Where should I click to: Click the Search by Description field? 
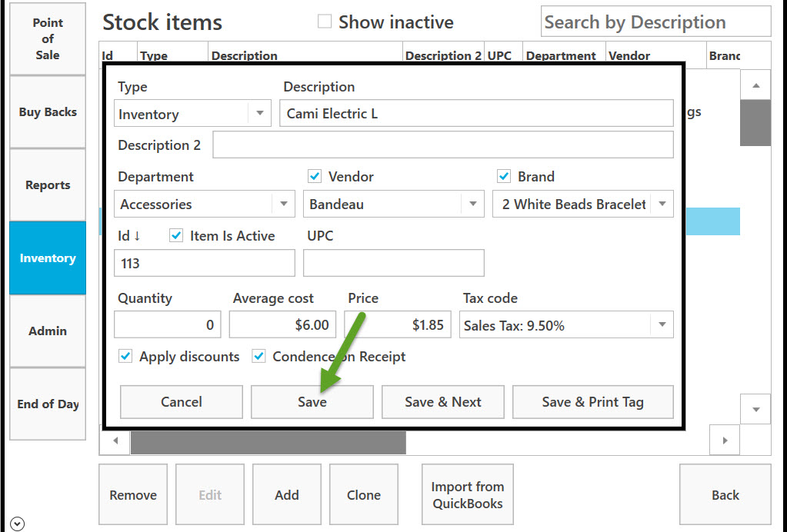point(655,22)
